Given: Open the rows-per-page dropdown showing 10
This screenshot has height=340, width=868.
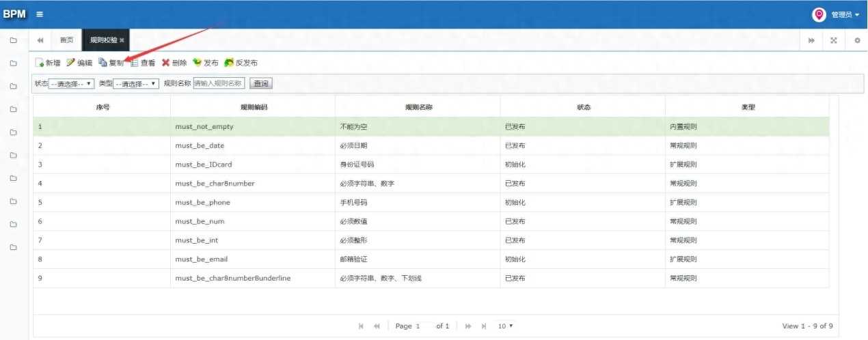Looking at the screenshot, I should 505,326.
